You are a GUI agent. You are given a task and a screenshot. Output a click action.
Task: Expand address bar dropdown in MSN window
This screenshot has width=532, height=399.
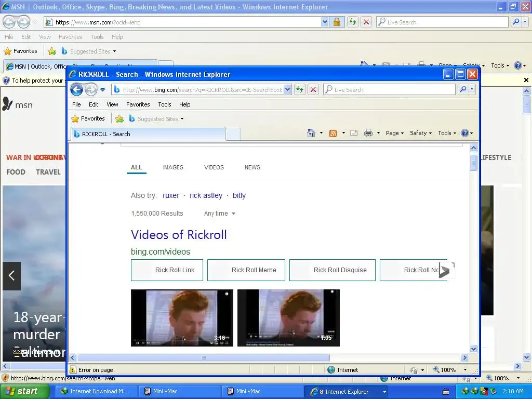325,22
